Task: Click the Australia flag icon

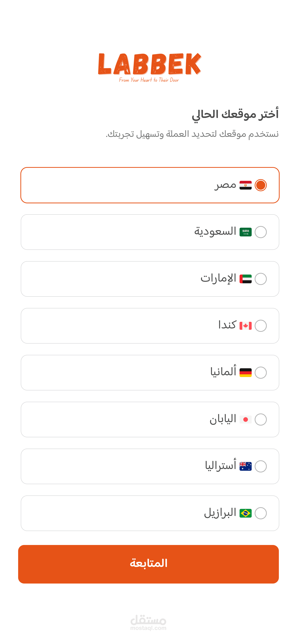Action: 245,466
